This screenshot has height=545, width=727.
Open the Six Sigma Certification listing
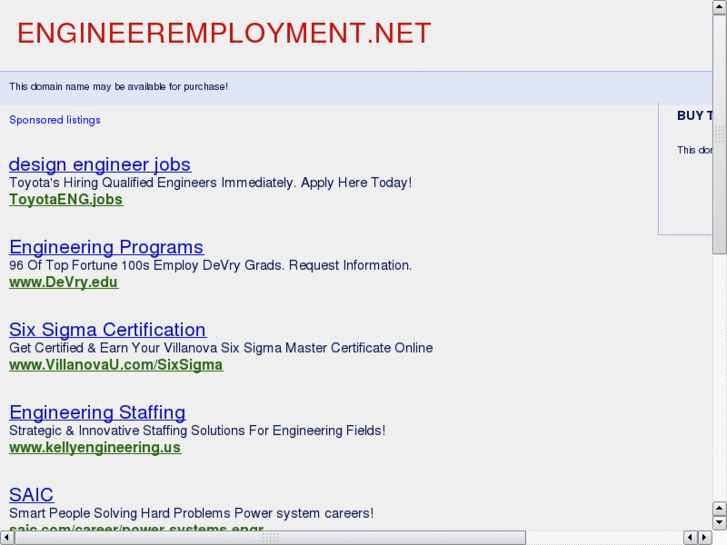(x=108, y=330)
